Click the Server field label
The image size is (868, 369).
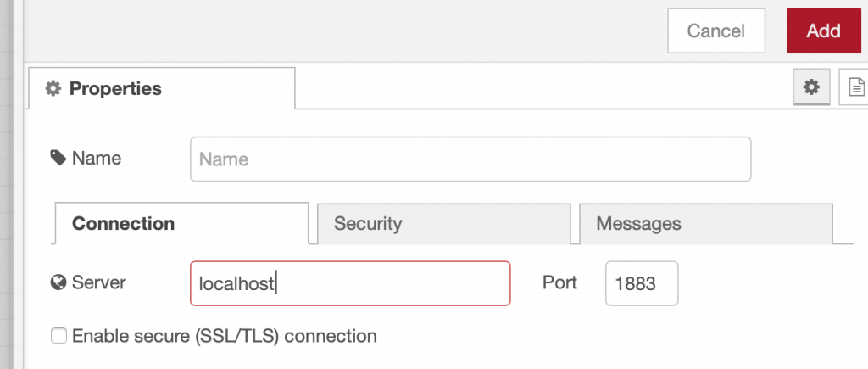coord(99,282)
